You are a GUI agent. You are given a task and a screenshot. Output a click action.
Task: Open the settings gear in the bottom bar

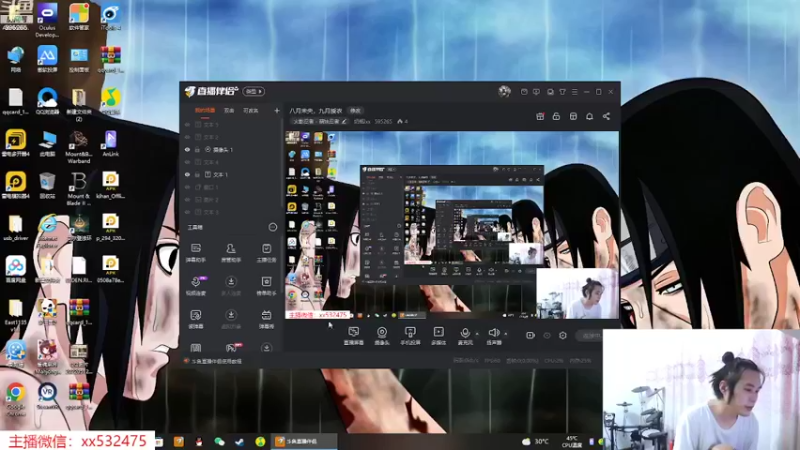coord(563,335)
